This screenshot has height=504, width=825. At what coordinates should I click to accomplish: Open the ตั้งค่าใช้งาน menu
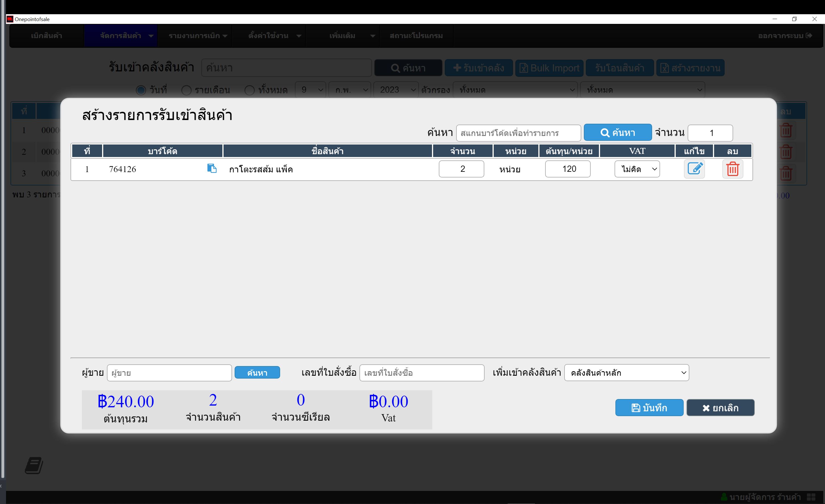(268, 36)
